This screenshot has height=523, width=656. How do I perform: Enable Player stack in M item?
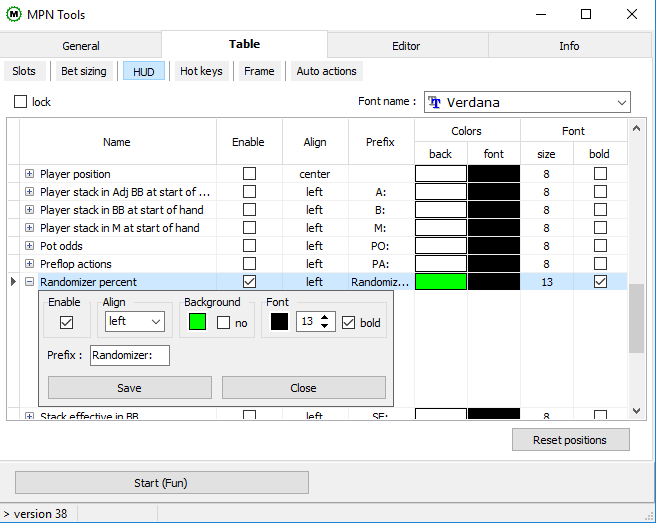point(249,228)
